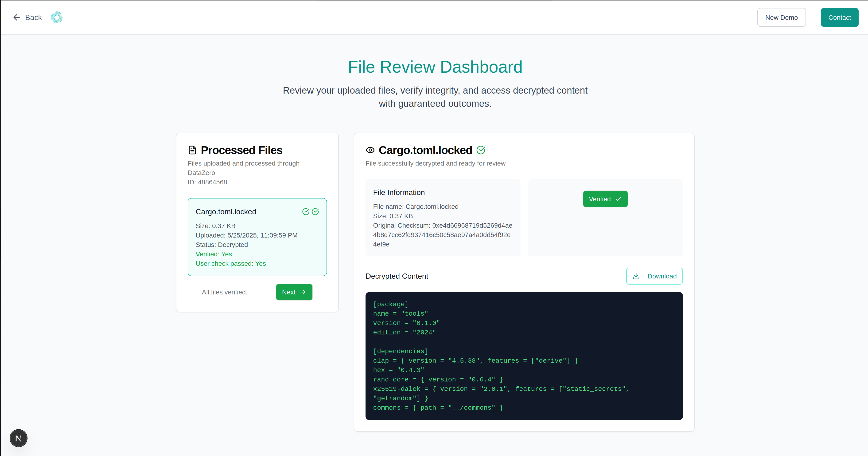The image size is (868, 456).
Task: Click the second check circle in the file card
Action: [315, 211]
